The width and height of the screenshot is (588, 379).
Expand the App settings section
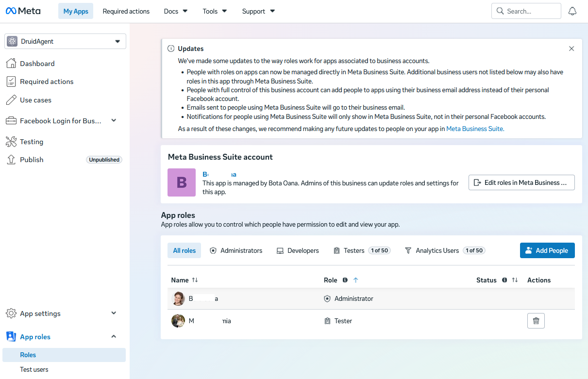pos(114,313)
